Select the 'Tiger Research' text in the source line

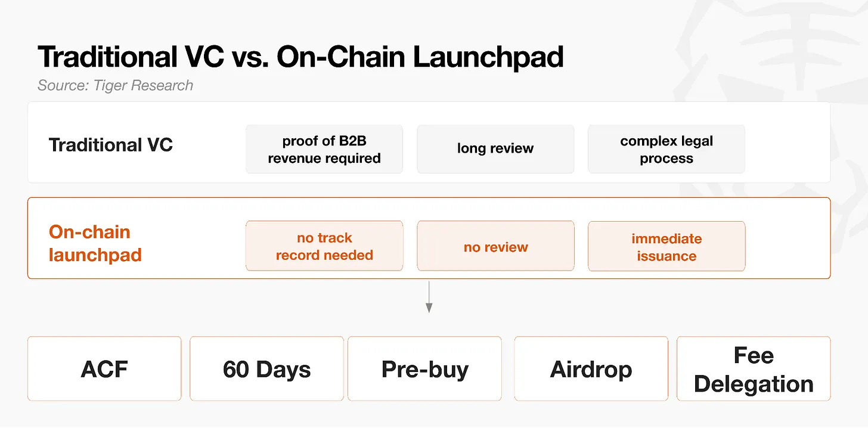(143, 85)
